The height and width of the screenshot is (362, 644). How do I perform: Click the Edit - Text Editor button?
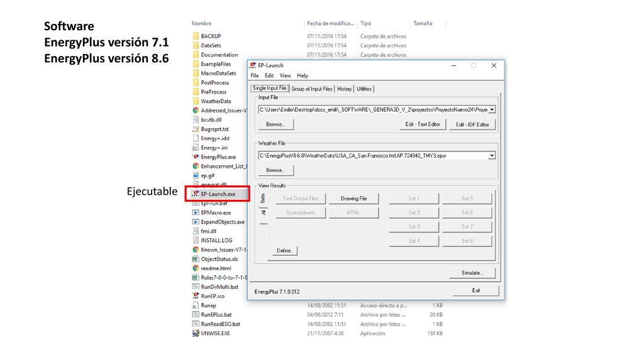pos(423,124)
